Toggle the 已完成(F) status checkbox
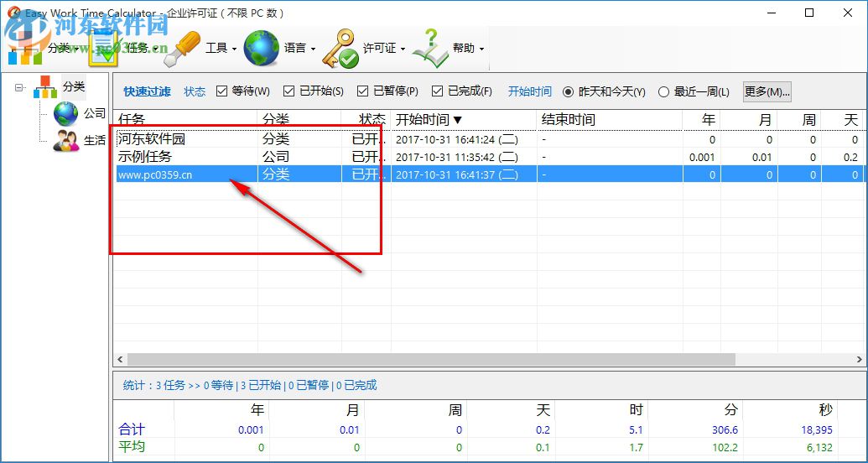The height and width of the screenshot is (463, 868). [x=437, y=91]
